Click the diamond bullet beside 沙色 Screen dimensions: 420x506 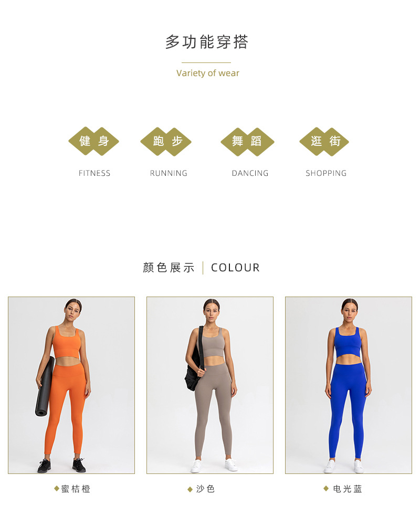tap(190, 489)
